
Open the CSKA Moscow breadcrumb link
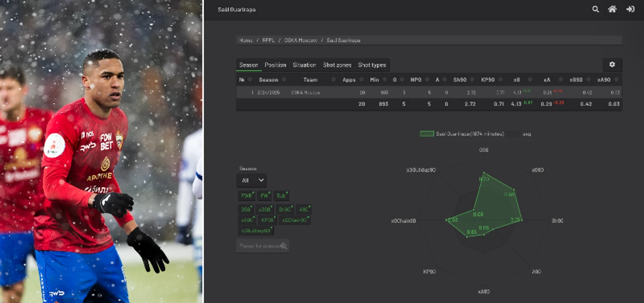(x=300, y=40)
